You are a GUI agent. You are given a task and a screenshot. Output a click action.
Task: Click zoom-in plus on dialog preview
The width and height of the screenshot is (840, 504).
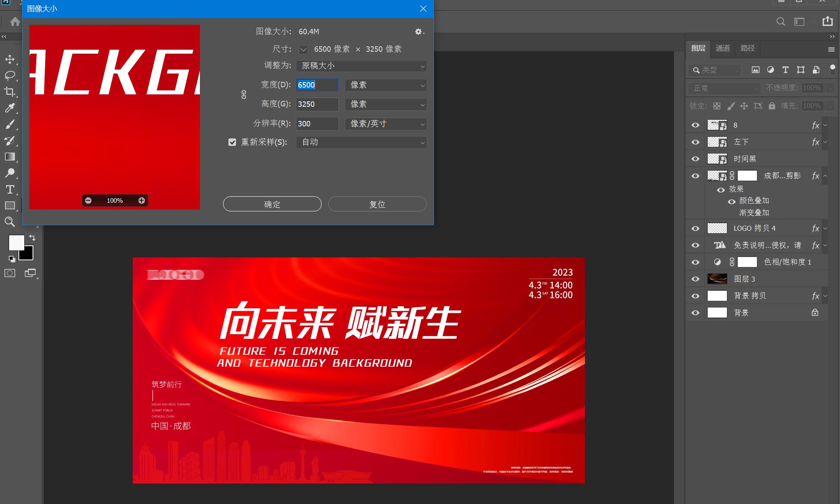click(x=141, y=201)
